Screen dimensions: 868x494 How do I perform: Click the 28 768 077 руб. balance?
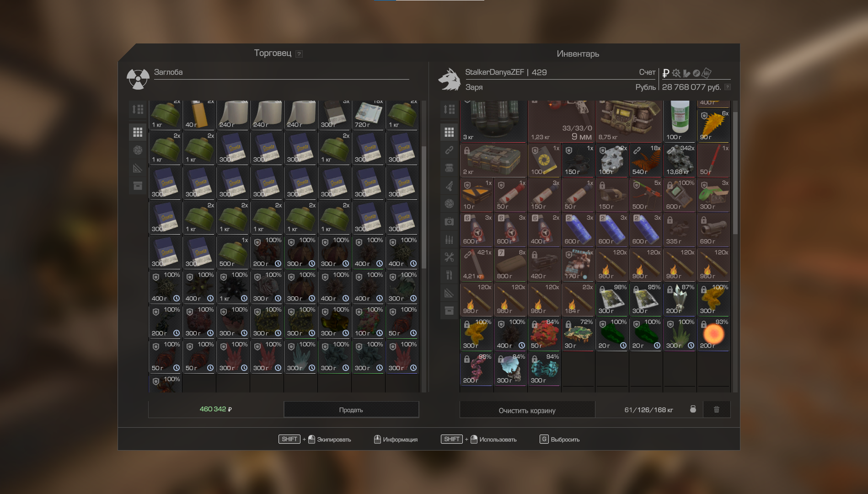click(x=691, y=87)
